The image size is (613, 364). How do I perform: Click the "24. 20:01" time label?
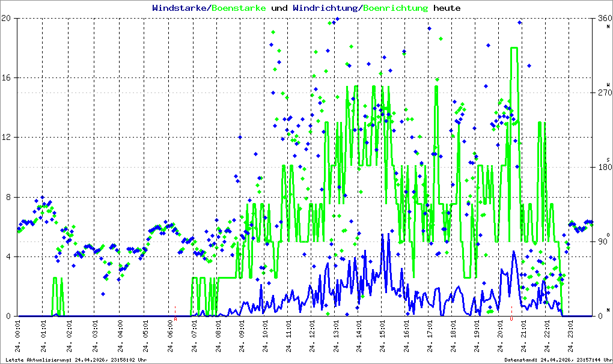[x=500, y=336]
